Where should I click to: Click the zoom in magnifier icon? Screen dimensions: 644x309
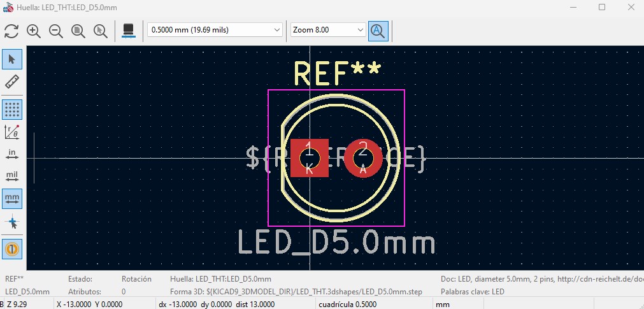click(x=33, y=31)
